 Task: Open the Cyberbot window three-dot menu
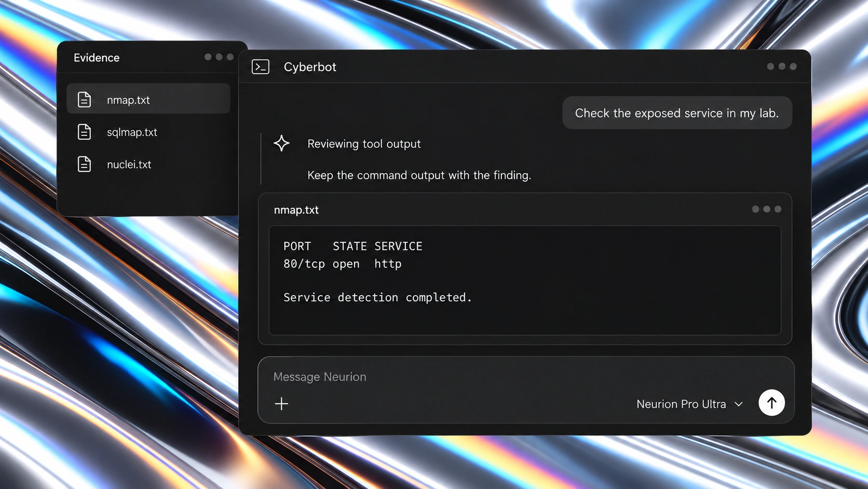[782, 67]
